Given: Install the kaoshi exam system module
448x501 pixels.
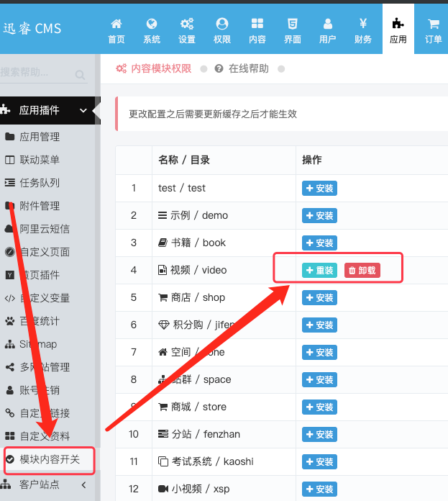Looking at the screenshot, I should click(319, 461).
